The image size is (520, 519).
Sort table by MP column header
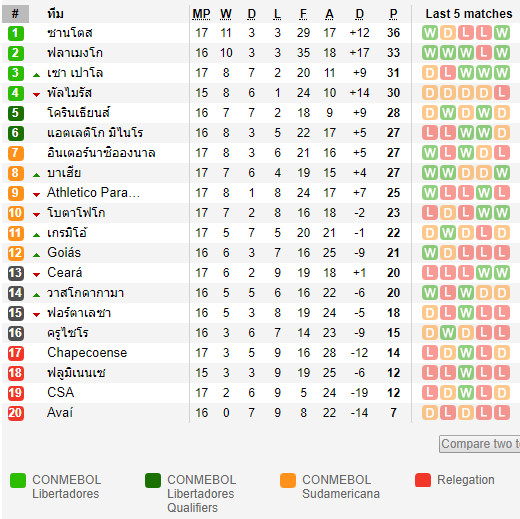[x=201, y=14]
